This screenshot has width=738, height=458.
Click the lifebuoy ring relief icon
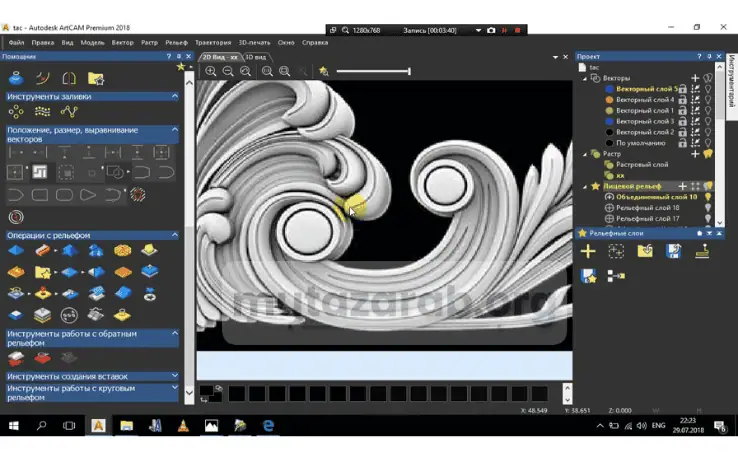pyautogui.click(x=150, y=294)
